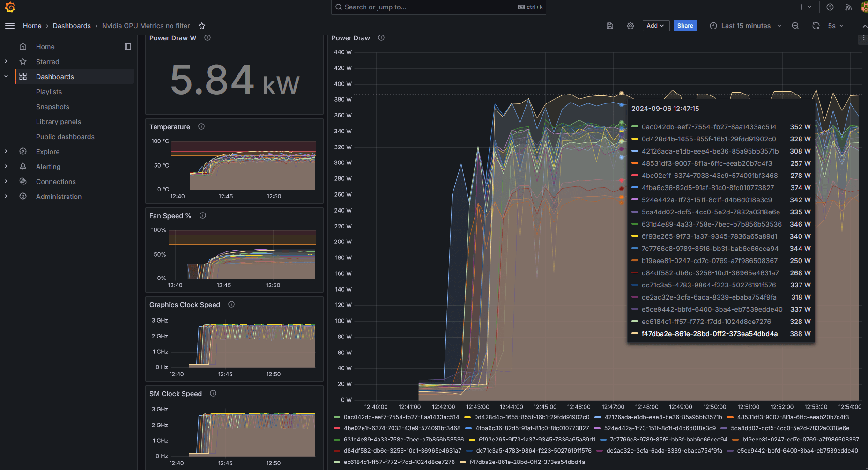The image size is (868, 470).
Task: Open Power Draw panel three-dot menu
Action: coord(863,38)
